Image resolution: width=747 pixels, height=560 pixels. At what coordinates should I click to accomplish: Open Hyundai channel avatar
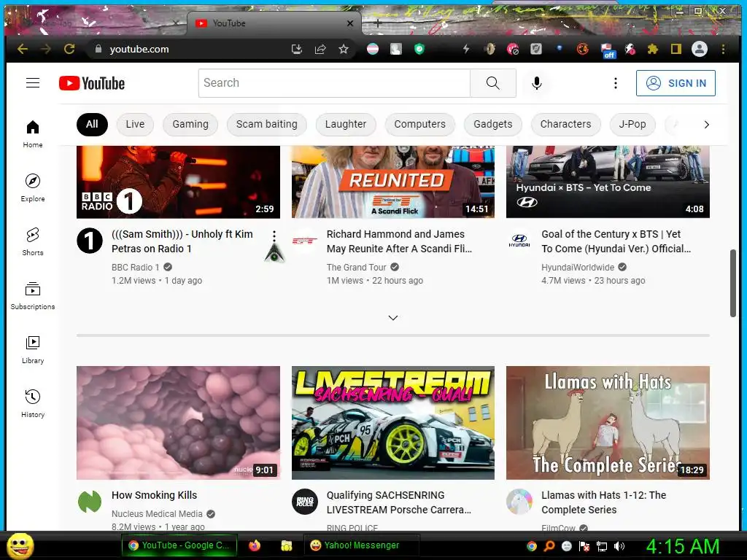click(x=519, y=241)
